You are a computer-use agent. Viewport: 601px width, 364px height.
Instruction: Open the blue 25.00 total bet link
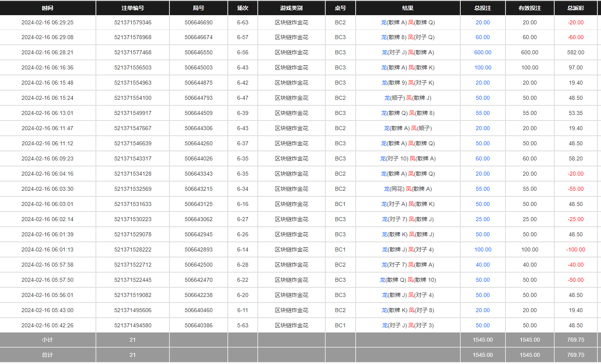point(483,219)
